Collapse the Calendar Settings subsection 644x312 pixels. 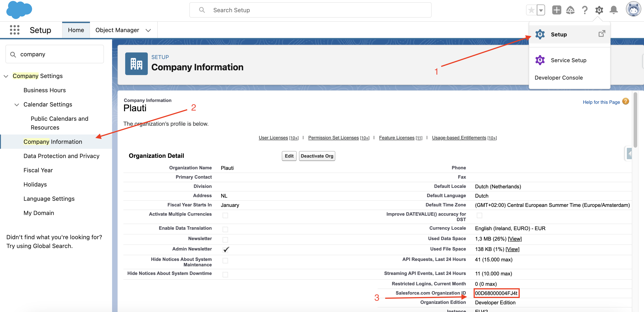tap(17, 105)
